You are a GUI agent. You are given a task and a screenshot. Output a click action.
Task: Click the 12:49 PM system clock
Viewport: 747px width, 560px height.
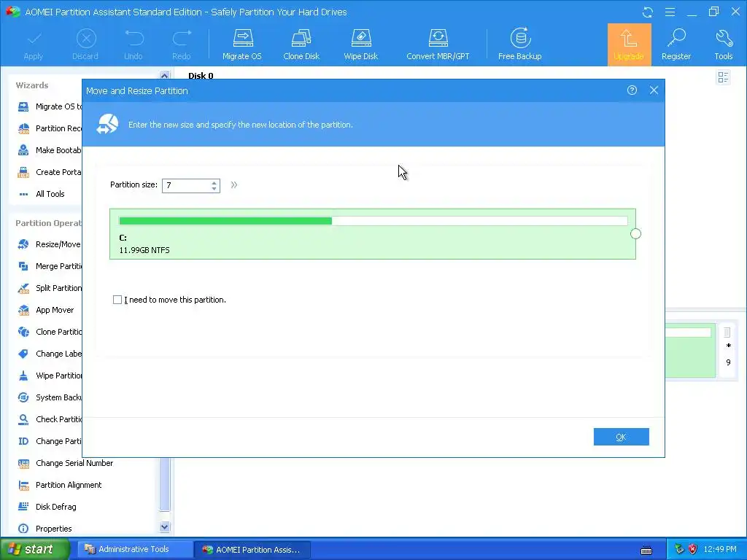click(x=720, y=550)
